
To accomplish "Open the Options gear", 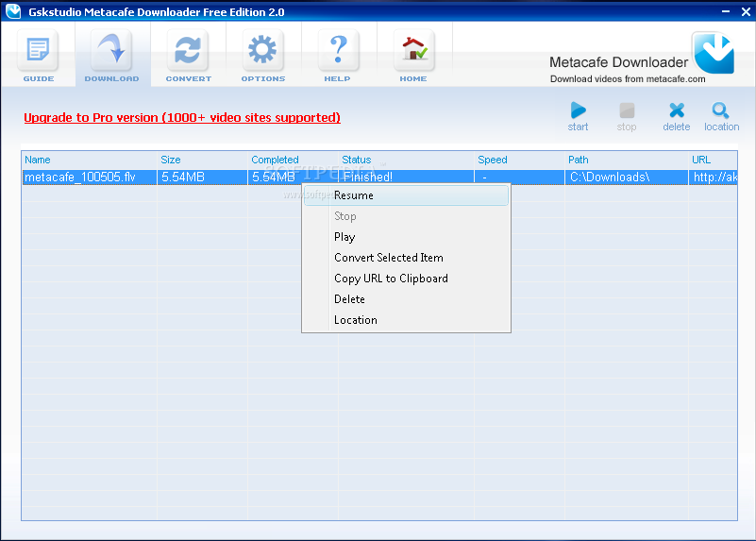I will pos(263,56).
